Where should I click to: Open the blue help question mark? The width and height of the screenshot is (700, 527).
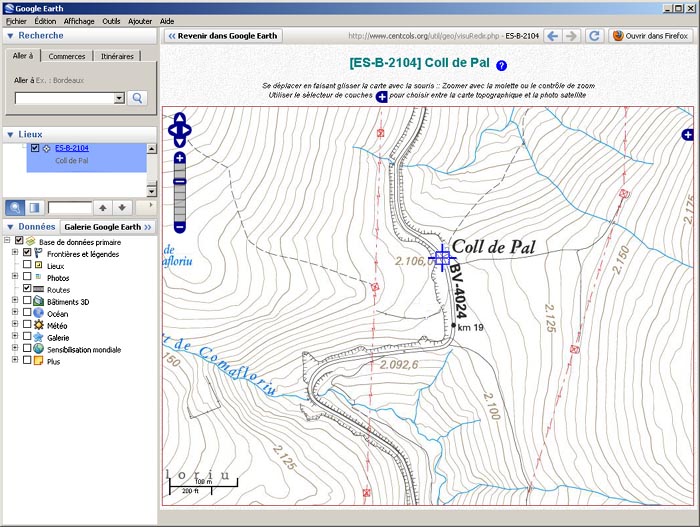pyautogui.click(x=501, y=66)
